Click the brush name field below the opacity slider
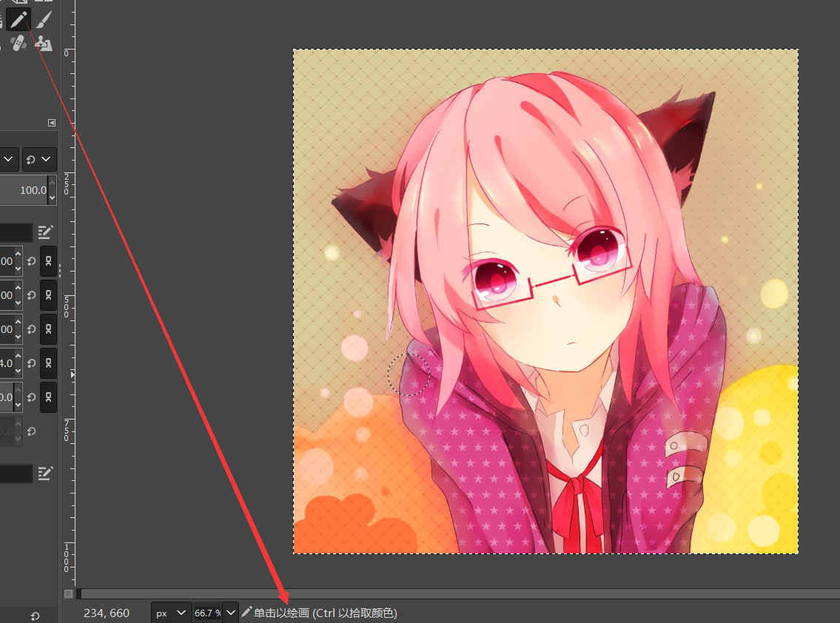This screenshot has width=840, height=623. click(16, 232)
